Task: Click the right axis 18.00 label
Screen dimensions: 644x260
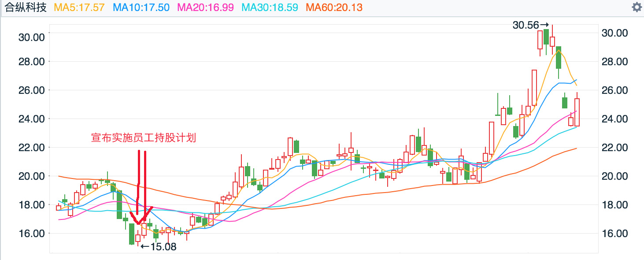Action: pyautogui.click(x=614, y=204)
